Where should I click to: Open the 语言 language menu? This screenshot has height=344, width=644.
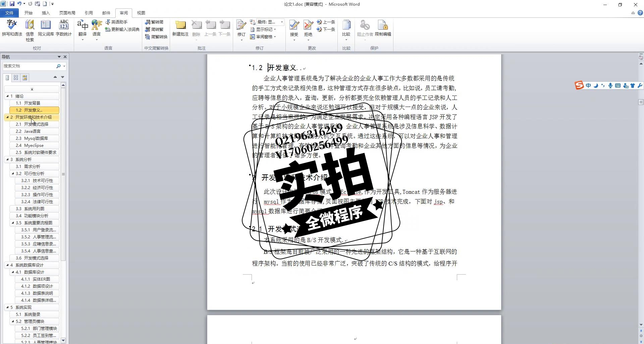pyautogui.click(x=97, y=30)
